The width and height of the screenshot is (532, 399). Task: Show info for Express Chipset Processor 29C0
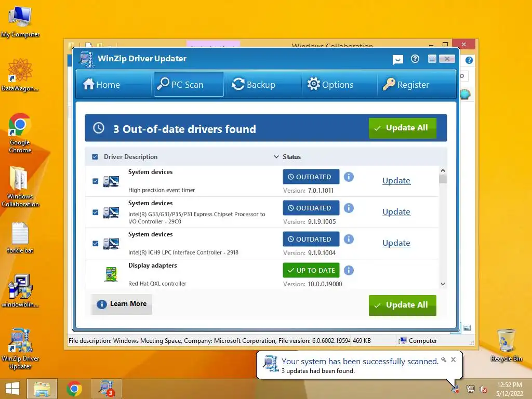pyautogui.click(x=349, y=208)
